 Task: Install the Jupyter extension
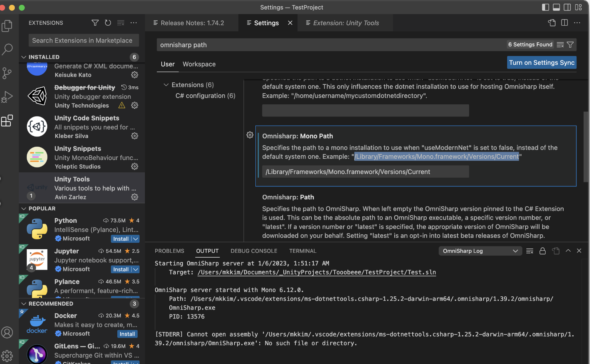121,270
